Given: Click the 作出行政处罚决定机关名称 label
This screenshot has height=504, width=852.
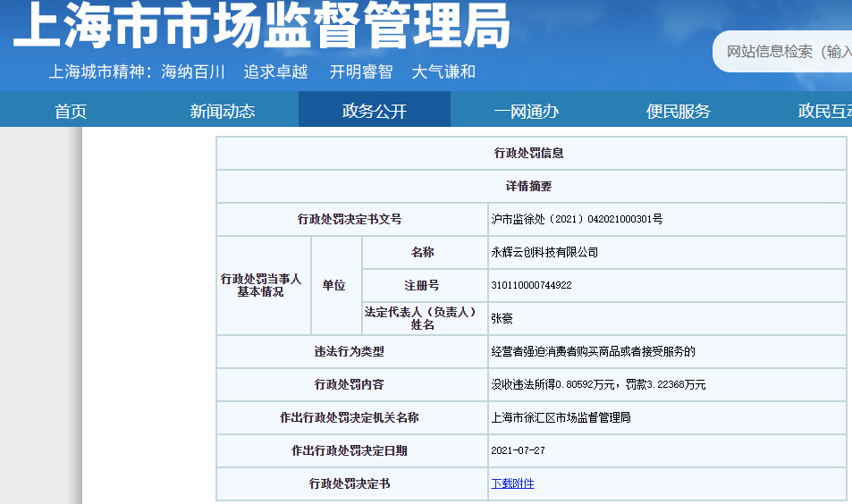Looking at the screenshot, I should click(349, 417).
